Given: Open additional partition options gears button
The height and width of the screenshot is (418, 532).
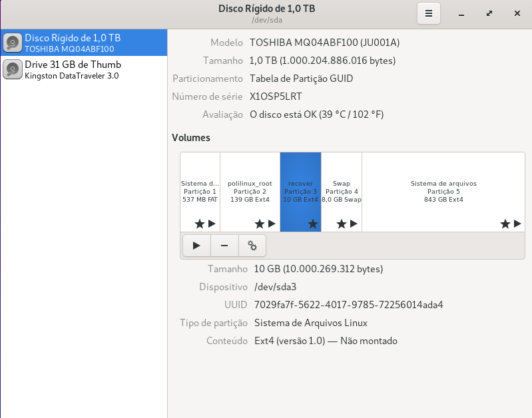Looking at the screenshot, I should tap(252, 246).
